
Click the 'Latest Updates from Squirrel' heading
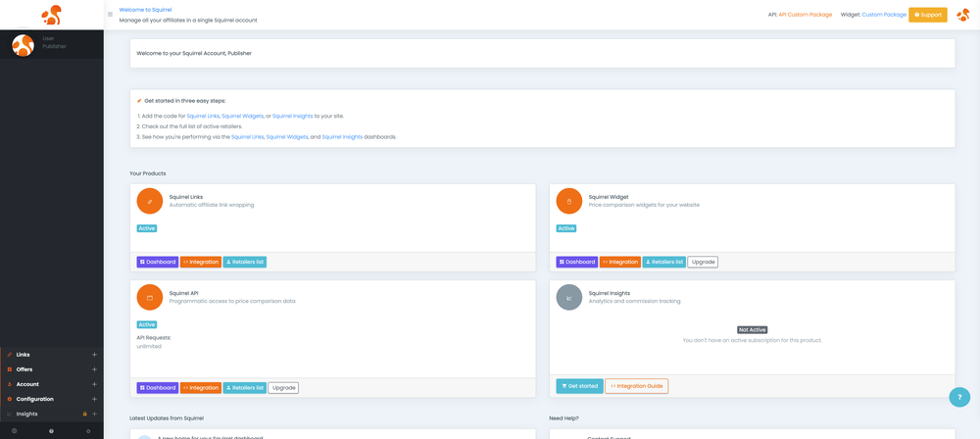(167, 417)
